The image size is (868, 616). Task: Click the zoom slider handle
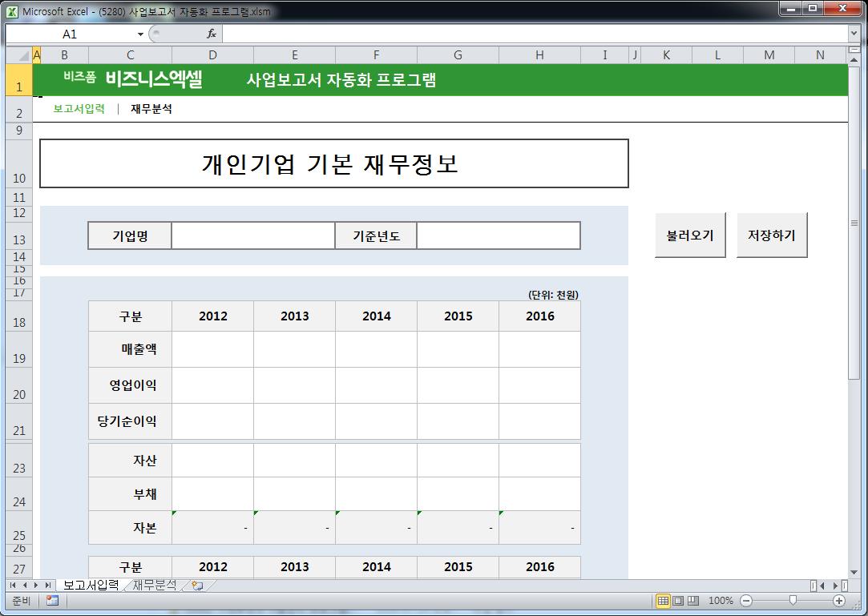(x=793, y=601)
